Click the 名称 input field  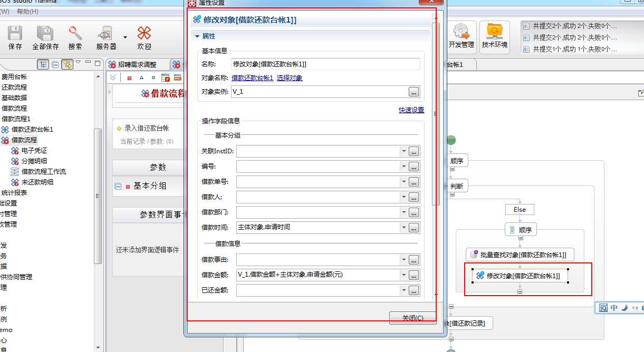pos(325,64)
